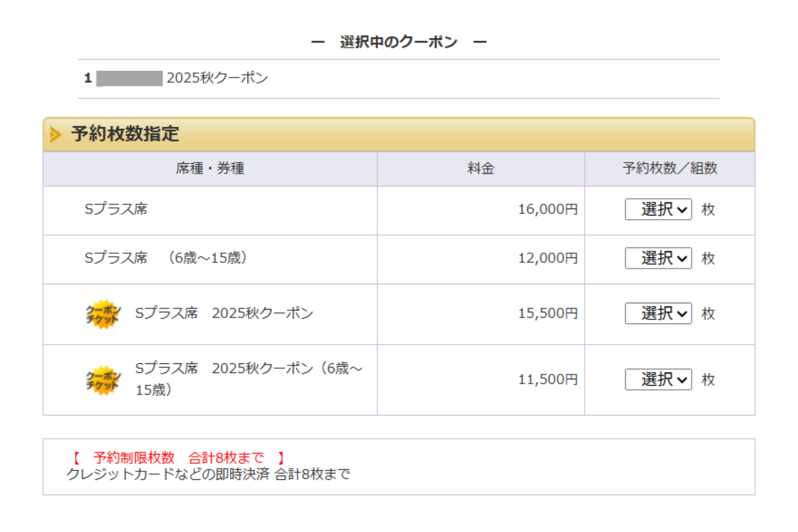Click coupon ticket badge on the 6歳～15歳 coupon row
Viewport: 798px width, 532px height.
coord(103,380)
